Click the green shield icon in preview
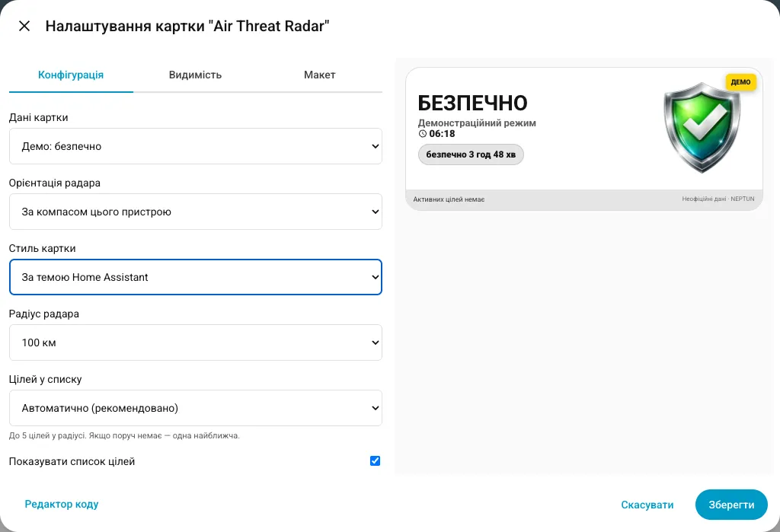The image size is (780, 532). [702, 127]
